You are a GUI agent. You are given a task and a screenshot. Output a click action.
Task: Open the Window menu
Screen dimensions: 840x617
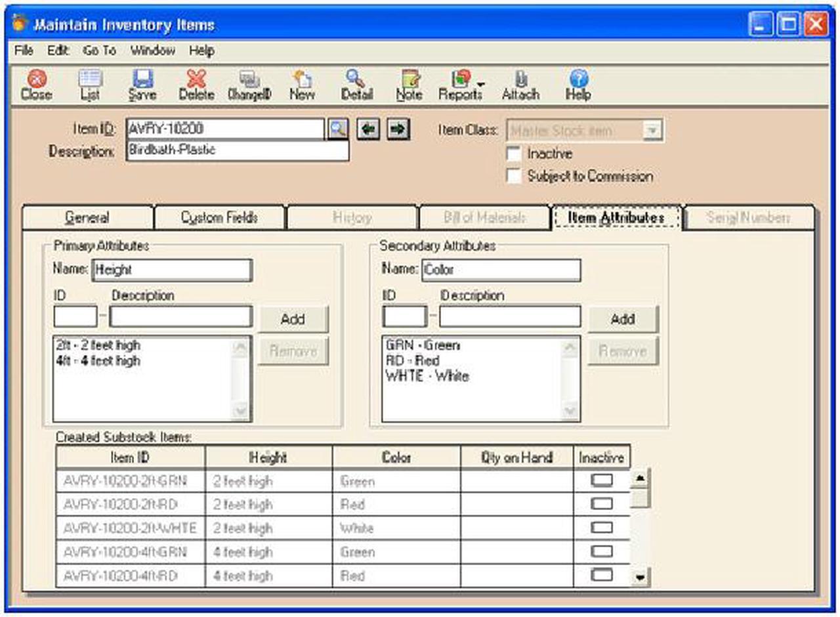click(152, 51)
